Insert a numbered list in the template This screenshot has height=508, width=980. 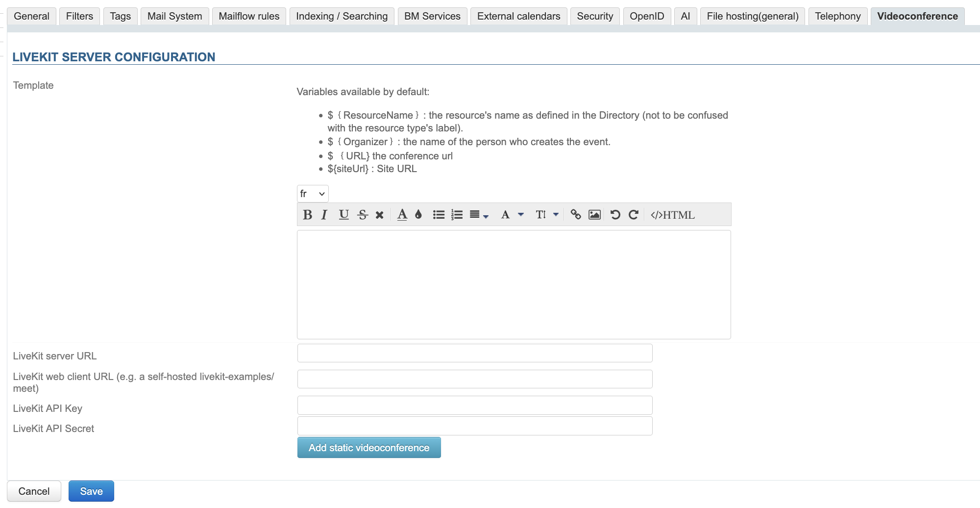[x=457, y=215]
